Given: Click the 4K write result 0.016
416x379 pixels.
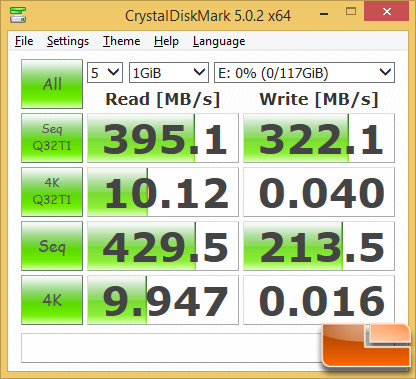Looking at the screenshot, I should point(319,300).
